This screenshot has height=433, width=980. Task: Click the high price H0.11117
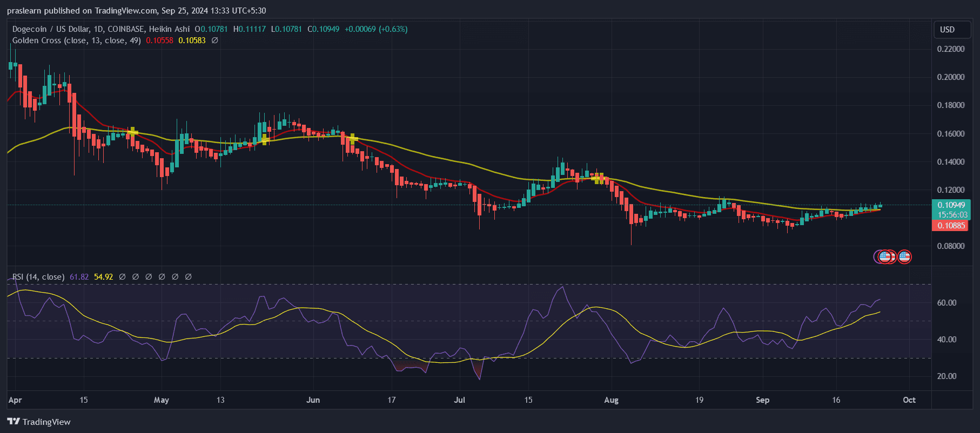pos(249,29)
